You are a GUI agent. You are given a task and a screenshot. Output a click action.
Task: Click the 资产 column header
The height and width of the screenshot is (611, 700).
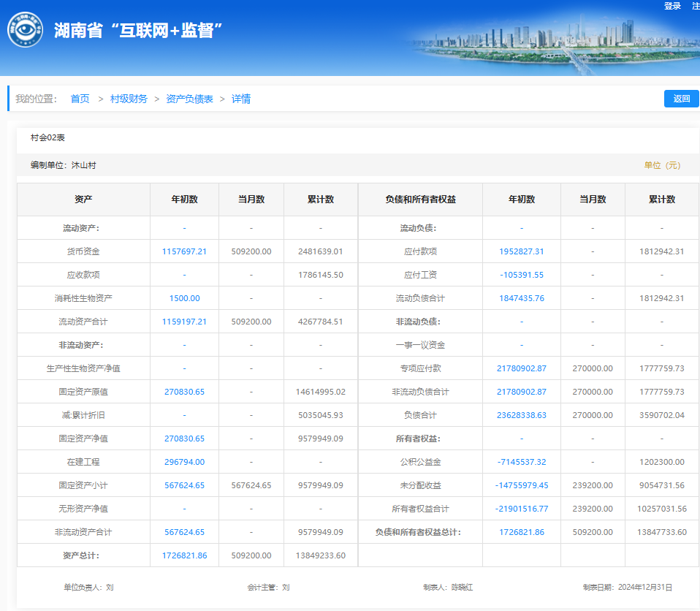(x=83, y=200)
